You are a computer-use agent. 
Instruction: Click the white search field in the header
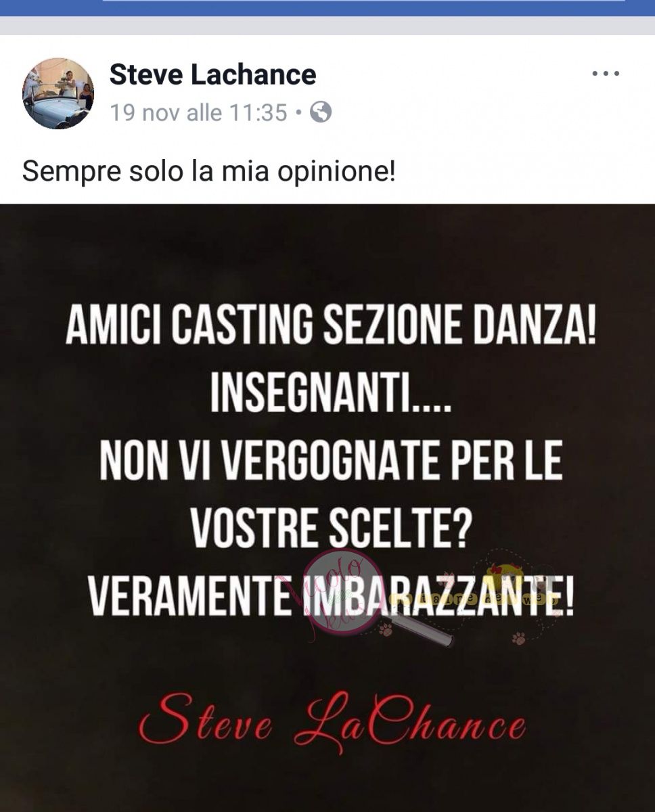click(x=363, y=1)
